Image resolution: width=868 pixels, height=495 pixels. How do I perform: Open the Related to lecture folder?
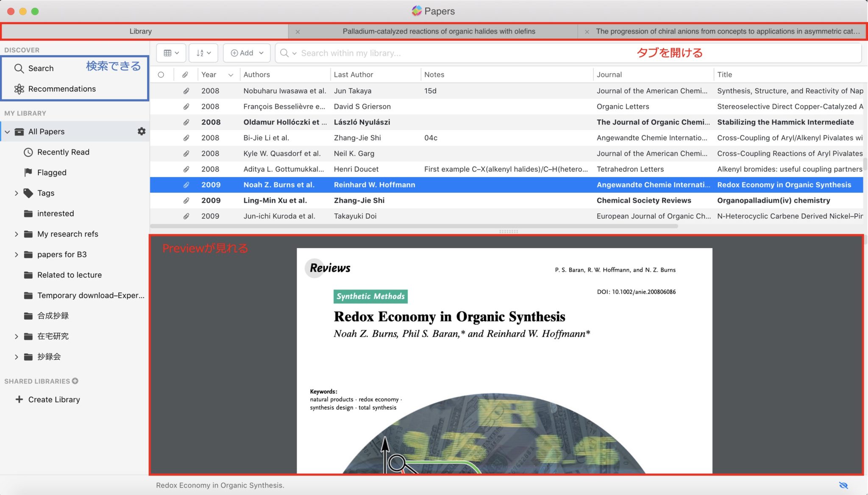63,275
